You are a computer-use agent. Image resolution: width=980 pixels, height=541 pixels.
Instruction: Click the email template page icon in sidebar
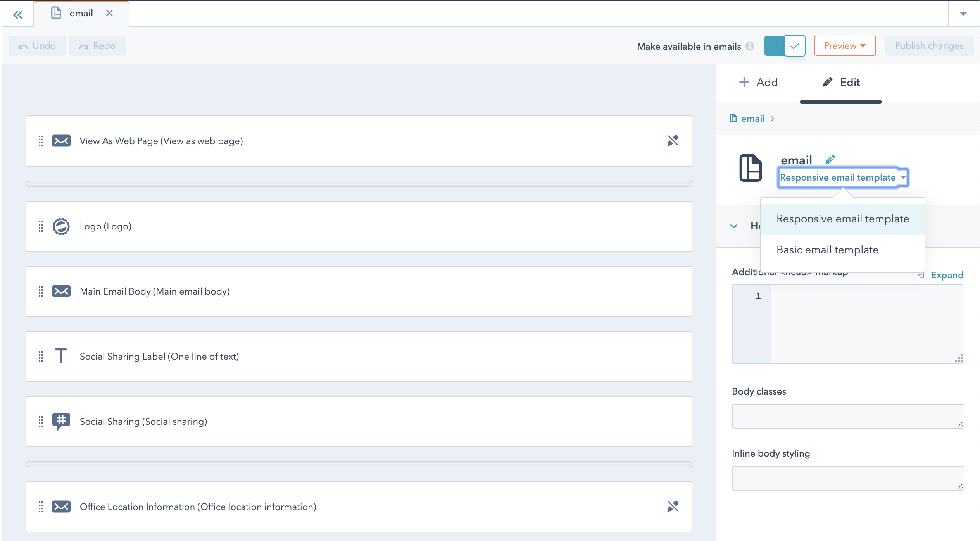click(752, 169)
